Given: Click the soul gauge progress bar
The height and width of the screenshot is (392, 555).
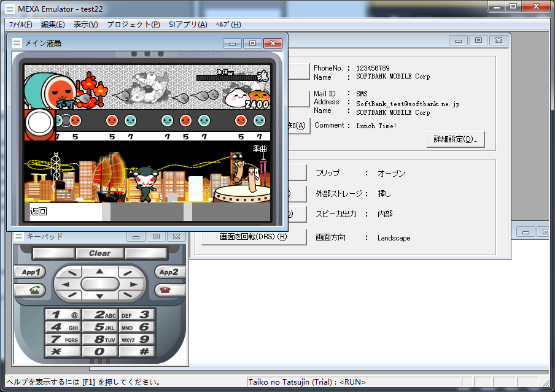Looking at the screenshot, I should [227, 78].
